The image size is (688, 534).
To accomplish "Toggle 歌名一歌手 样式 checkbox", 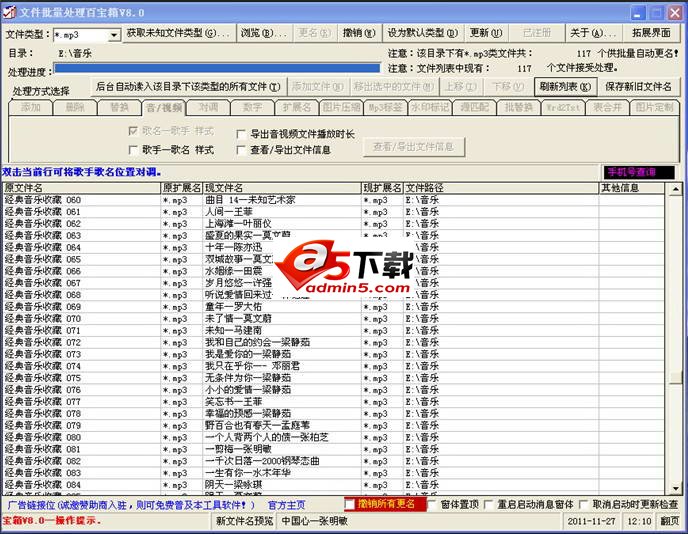I will (x=133, y=131).
